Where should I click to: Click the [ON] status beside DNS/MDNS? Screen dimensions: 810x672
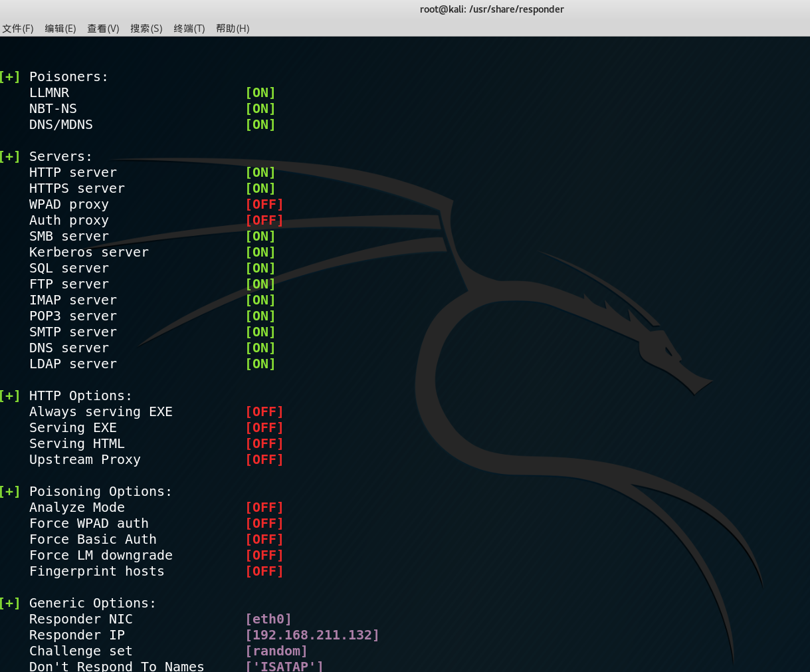260,125
